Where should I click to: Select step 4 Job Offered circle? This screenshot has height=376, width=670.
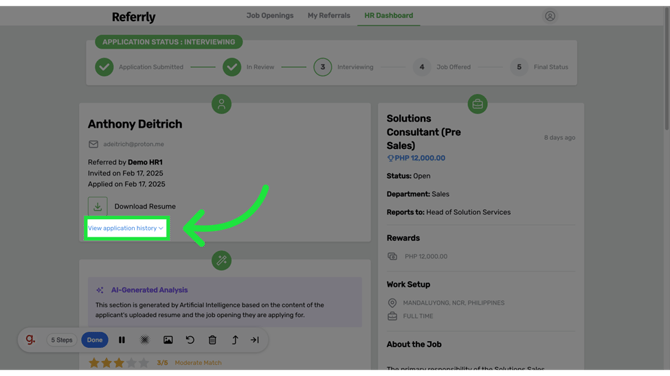click(422, 67)
